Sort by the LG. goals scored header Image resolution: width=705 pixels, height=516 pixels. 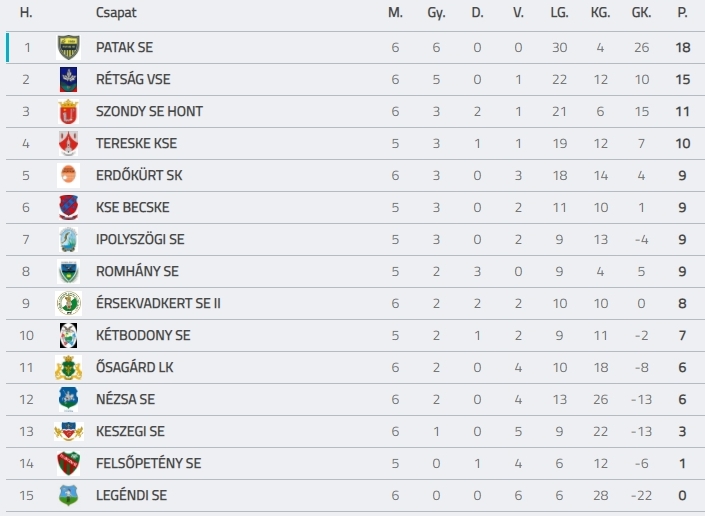pos(559,13)
